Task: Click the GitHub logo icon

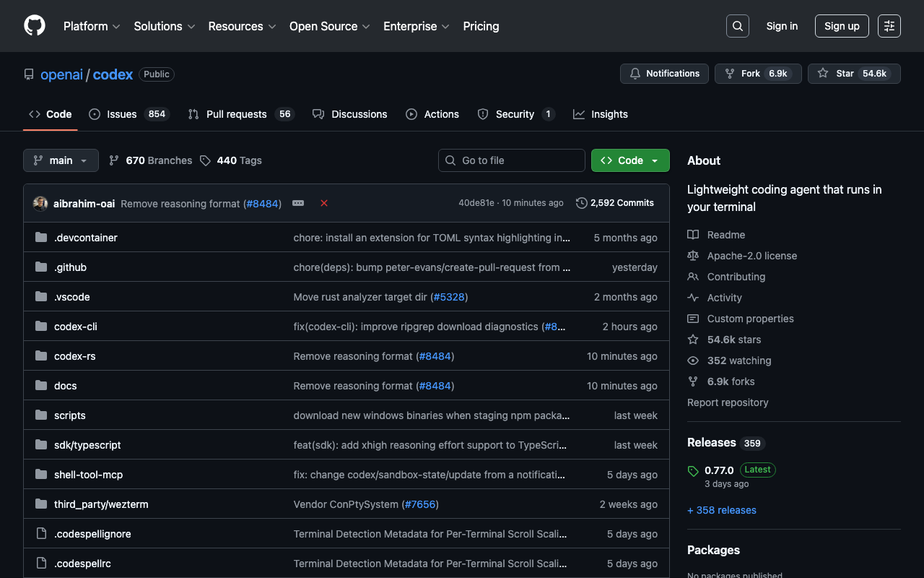Action: pyautogui.click(x=35, y=26)
